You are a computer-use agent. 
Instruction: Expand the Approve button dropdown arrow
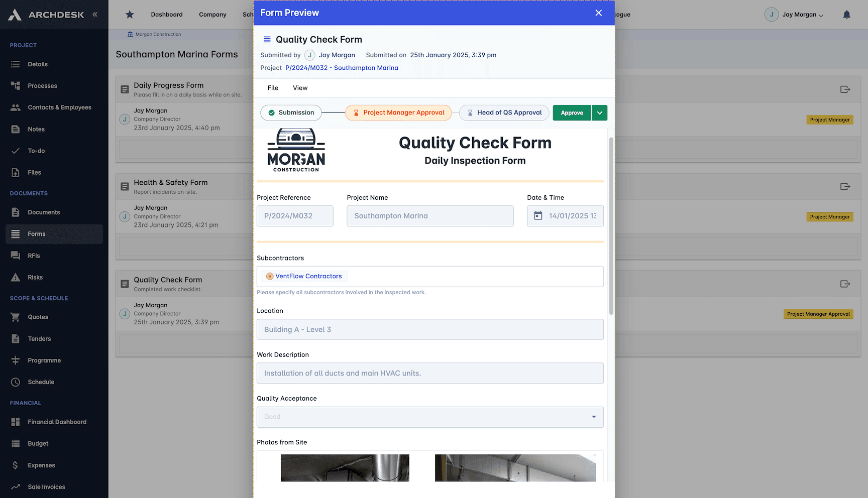coord(599,112)
